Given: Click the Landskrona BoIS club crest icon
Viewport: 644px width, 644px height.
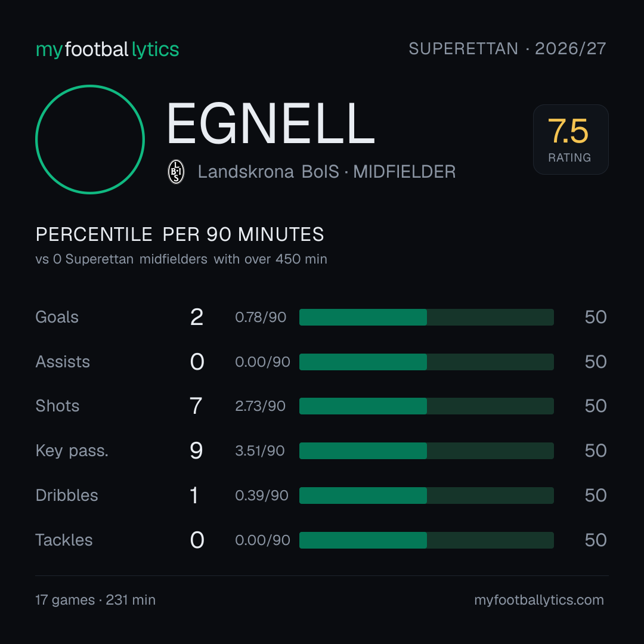Looking at the screenshot, I should [176, 172].
